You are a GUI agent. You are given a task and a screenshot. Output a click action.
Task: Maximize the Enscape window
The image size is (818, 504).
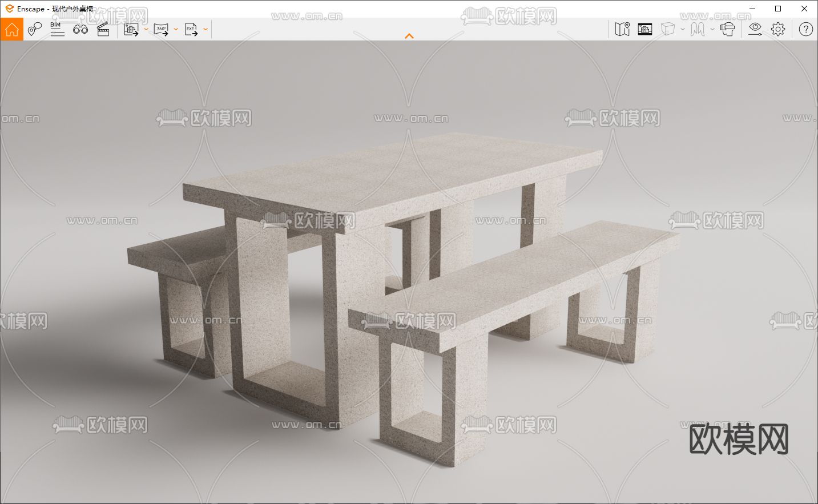pyautogui.click(x=778, y=9)
